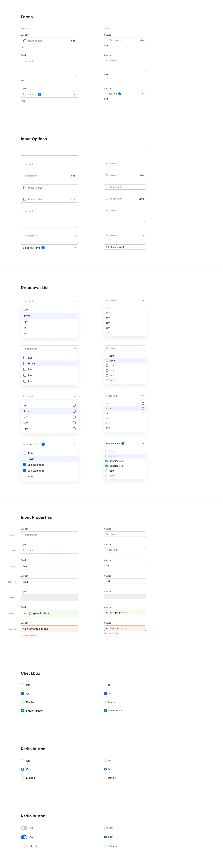Select the medium On radio button
Image resolution: width=223 pixels, height=868 pixels.
tap(23, 769)
